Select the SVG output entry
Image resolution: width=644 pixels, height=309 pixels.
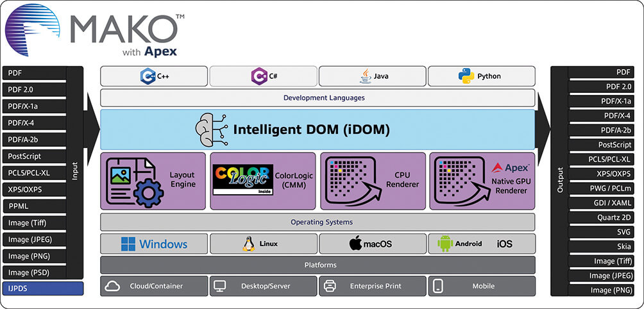[601, 232]
